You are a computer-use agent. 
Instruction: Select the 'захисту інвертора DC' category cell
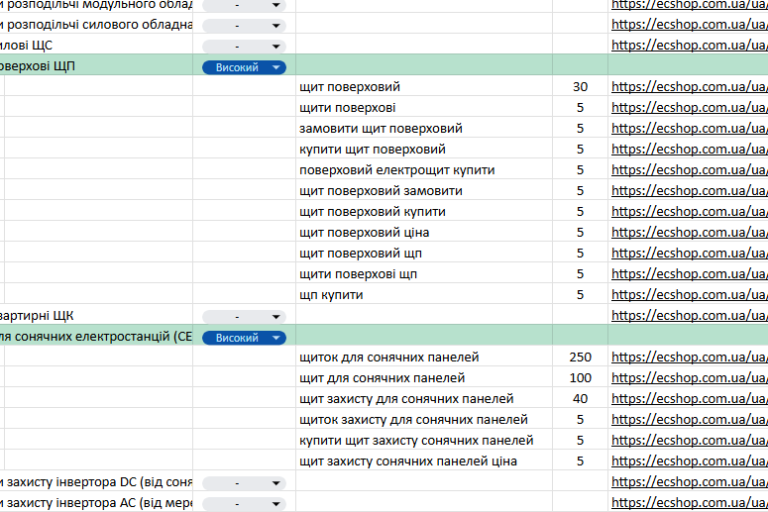click(96, 482)
